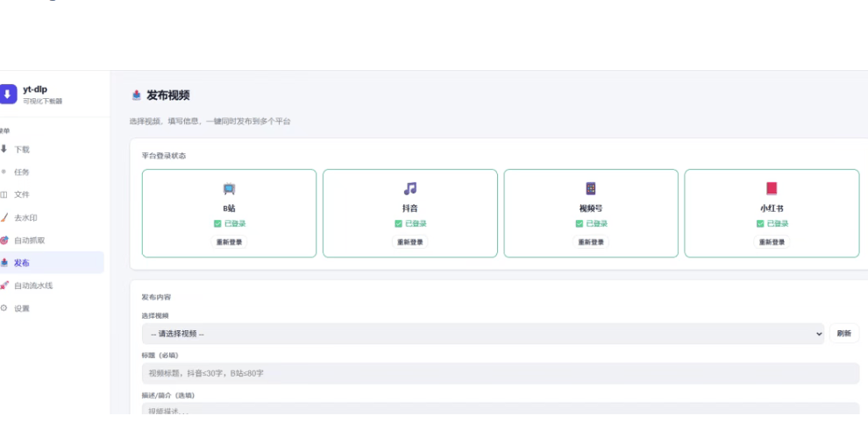Image resolution: width=868 pixels, height=430 pixels.
Task: Switch to 自动抓取 page
Action: point(52,240)
